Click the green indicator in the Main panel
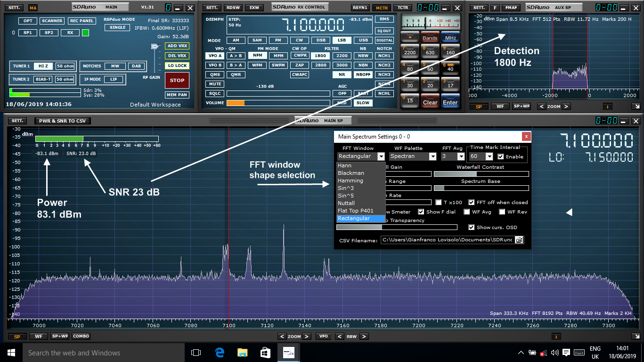 (85, 33)
